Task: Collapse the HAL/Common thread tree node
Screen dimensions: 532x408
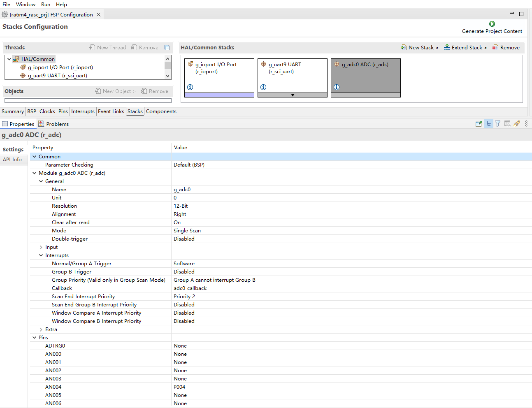Action: pyautogui.click(x=9, y=59)
